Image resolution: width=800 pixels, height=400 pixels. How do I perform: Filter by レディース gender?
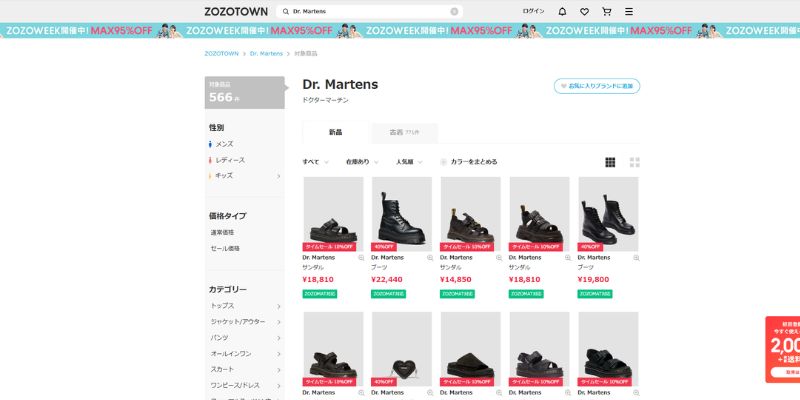tap(230, 160)
